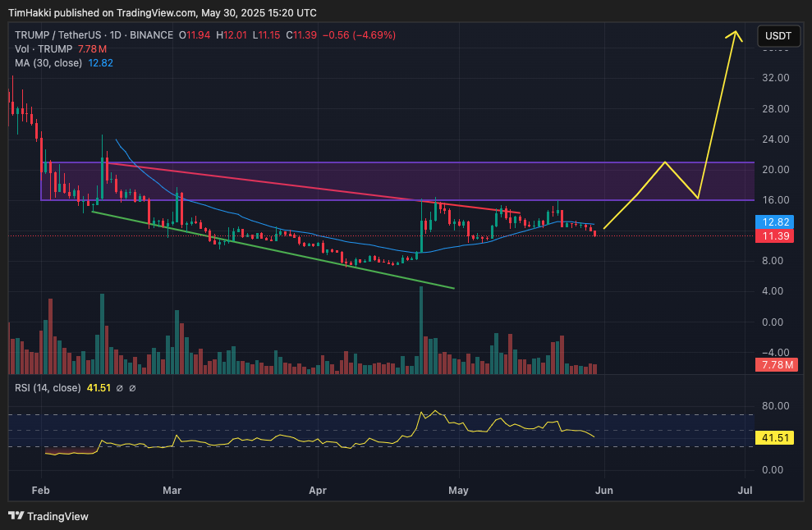Click the May label on time axis

click(458, 490)
